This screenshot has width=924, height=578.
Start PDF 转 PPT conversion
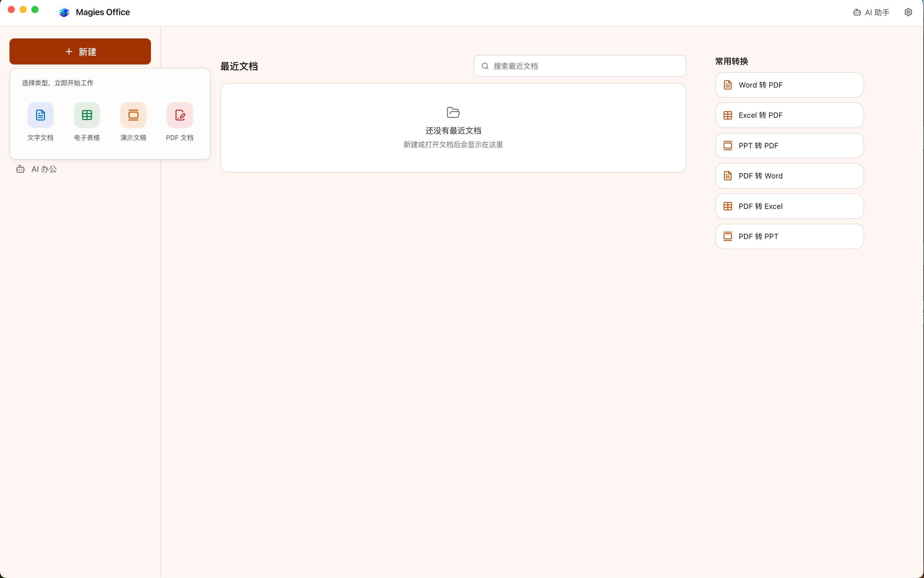789,236
